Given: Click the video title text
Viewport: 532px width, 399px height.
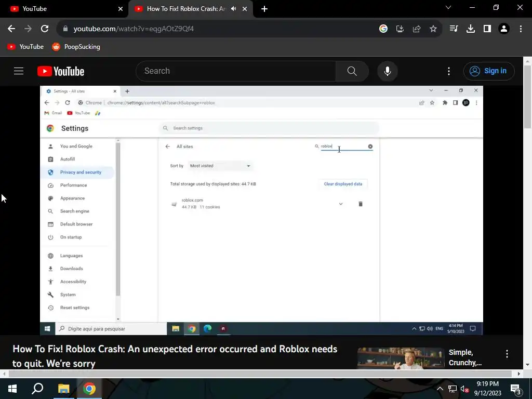Looking at the screenshot, I should coord(175,356).
